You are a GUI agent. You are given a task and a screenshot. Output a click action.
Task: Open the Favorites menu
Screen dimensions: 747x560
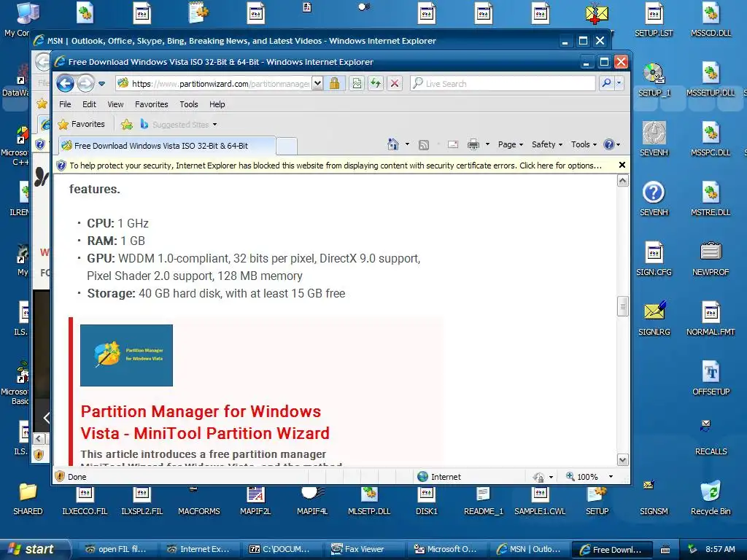click(x=152, y=104)
